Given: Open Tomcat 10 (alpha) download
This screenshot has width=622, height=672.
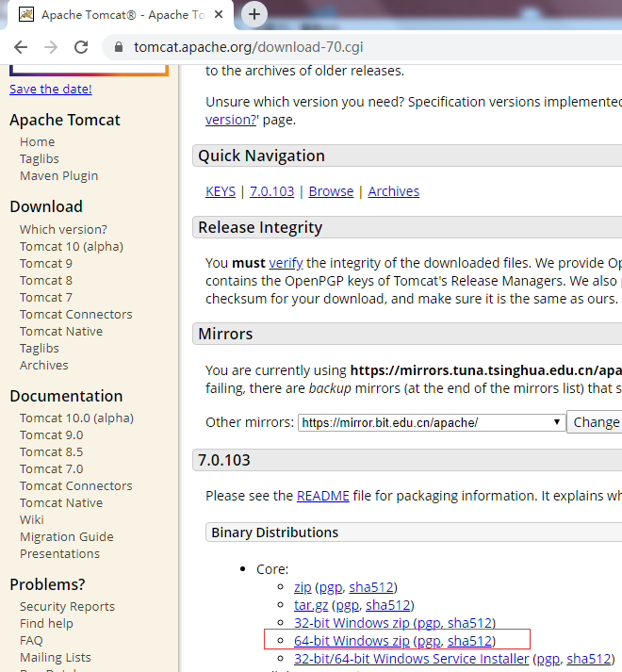Looking at the screenshot, I should pos(72,246).
